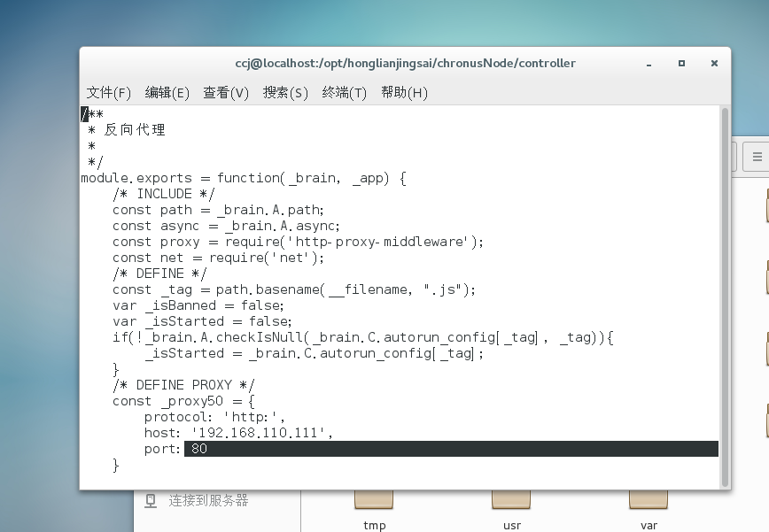
Task: Expand the 搜索(S) menu
Action: (285, 93)
